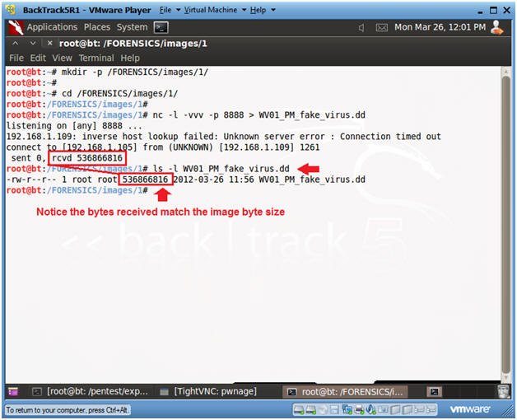Click the 'BackTrack5R1 - VMware Player' title text
Image resolution: width=517 pixels, height=420 pixels.
[86, 10]
